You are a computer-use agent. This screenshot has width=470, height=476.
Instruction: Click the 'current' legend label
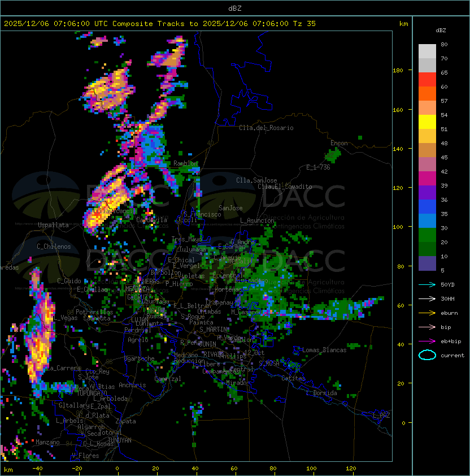[452, 356]
